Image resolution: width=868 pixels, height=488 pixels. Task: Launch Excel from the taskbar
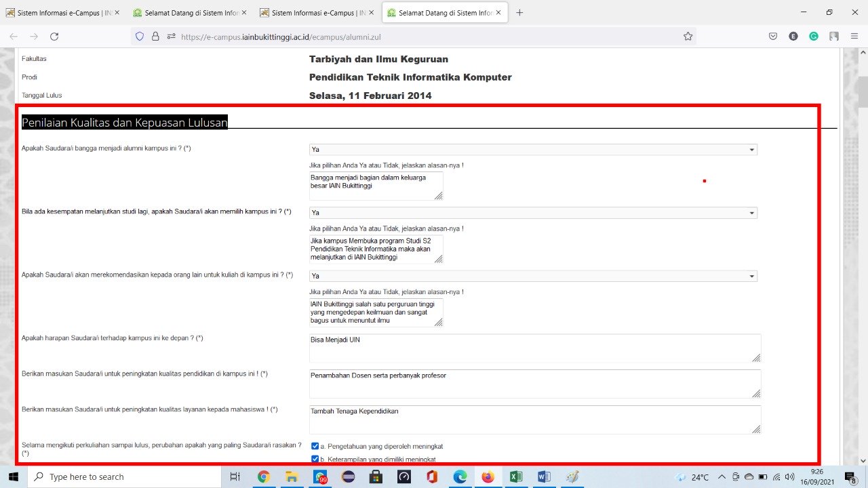tap(516, 476)
